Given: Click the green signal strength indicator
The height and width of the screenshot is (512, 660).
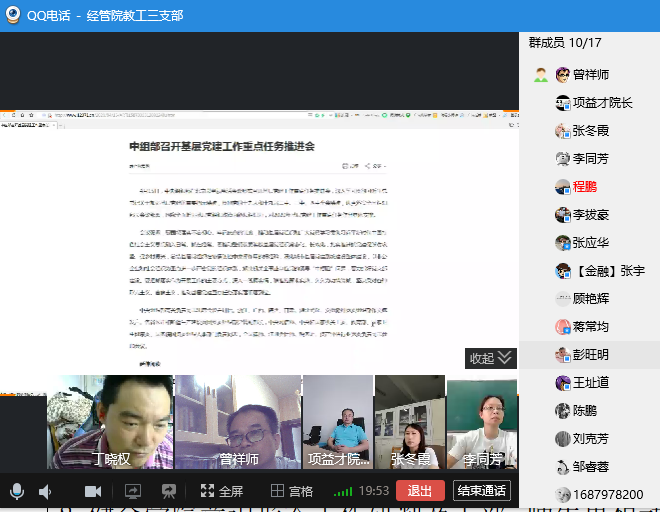Looking at the screenshot, I should 343,491.
